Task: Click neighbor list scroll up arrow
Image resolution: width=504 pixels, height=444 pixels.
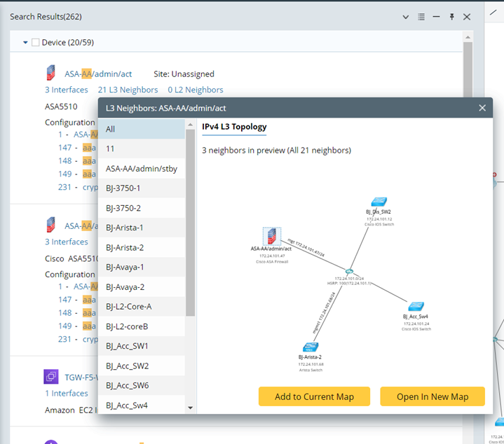Action: click(x=190, y=125)
